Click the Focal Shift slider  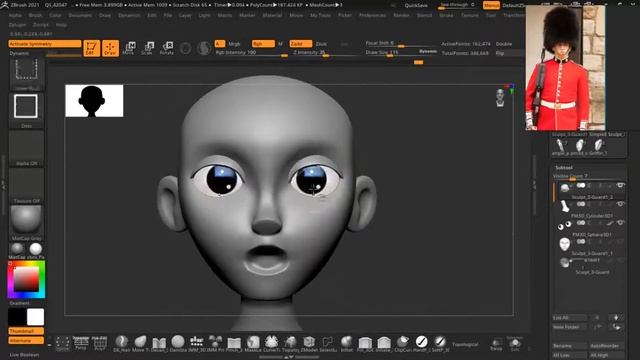[x=401, y=44]
